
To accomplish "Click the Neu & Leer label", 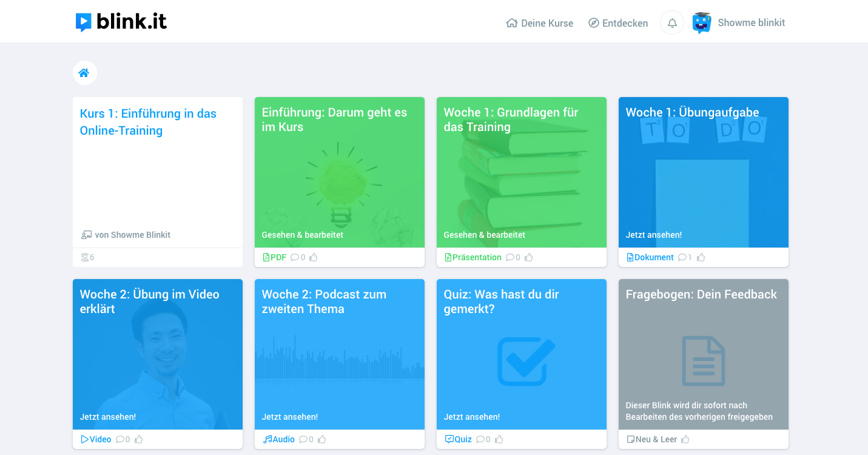I will (651, 439).
